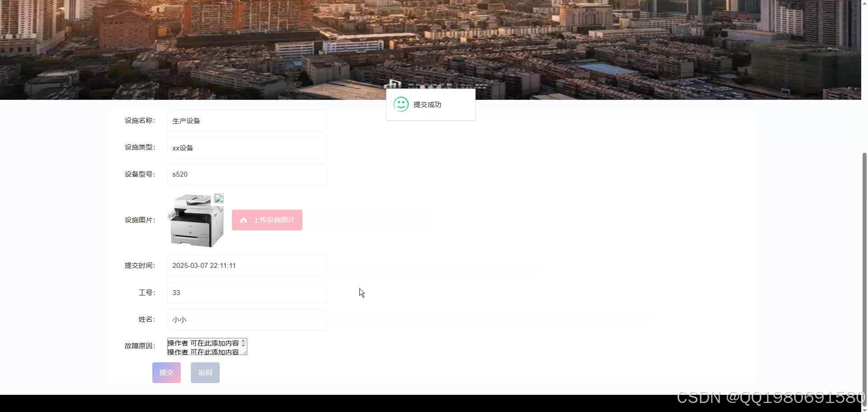The height and width of the screenshot is (412, 868).
Task: Click the 返回 back button
Action: [205, 373]
